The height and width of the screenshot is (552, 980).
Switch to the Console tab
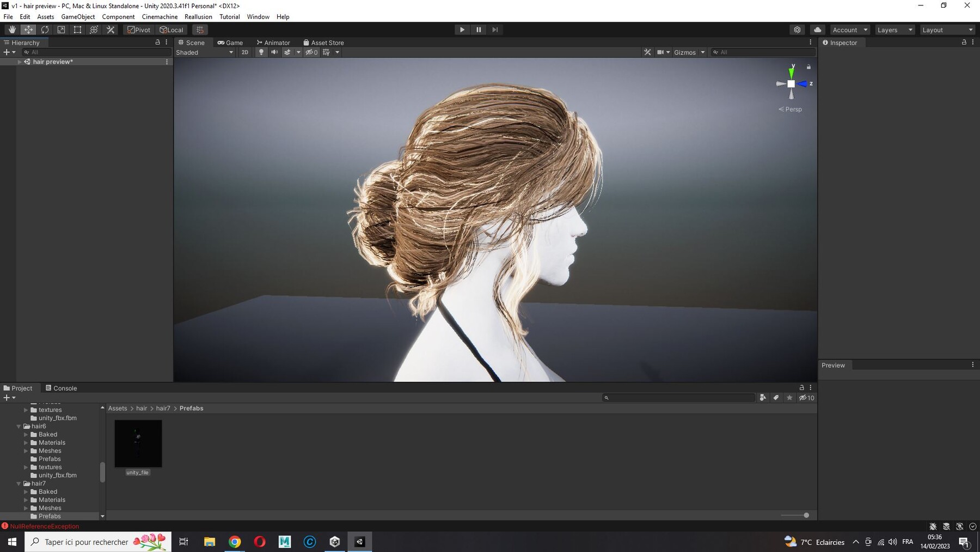point(61,388)
